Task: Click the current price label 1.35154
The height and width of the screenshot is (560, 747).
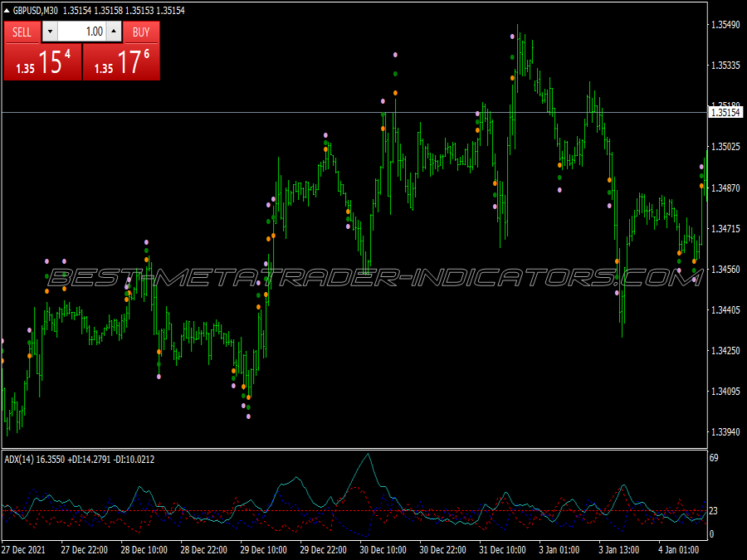Action: click(x=725, y=112)
